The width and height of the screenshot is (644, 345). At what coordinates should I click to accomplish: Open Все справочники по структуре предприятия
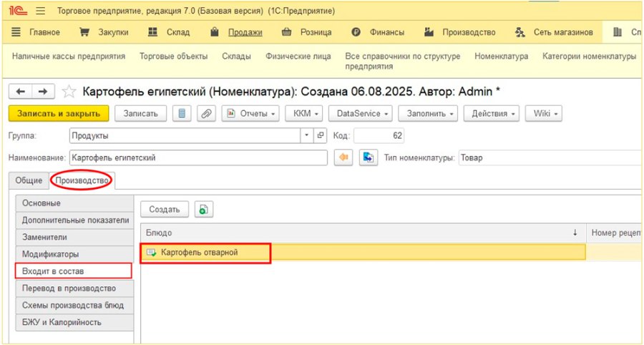(402, 61)
